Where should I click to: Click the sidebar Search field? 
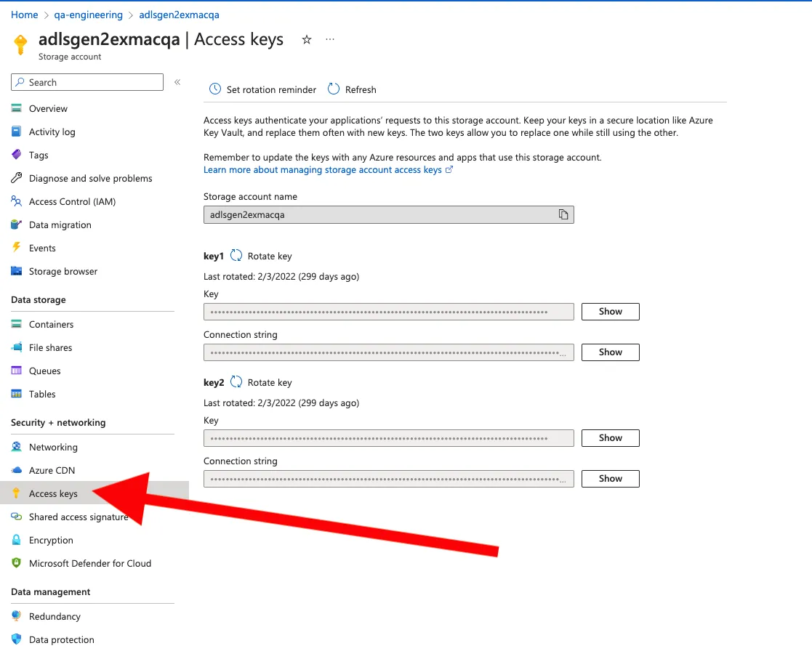coord(87,82)
